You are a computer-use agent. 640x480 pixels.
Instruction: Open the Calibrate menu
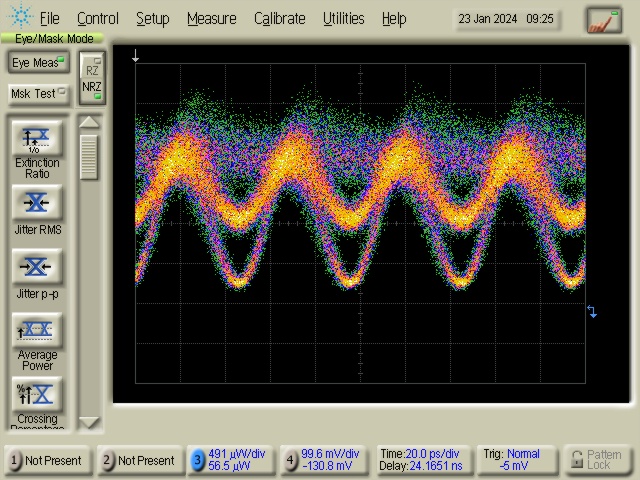(x=280, y=18)
